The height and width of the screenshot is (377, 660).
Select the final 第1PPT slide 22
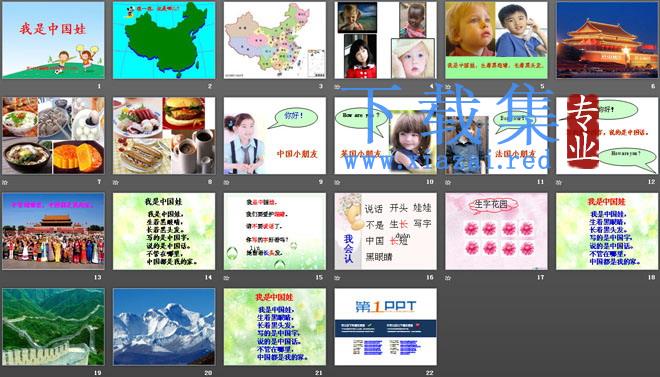[386, 327]
